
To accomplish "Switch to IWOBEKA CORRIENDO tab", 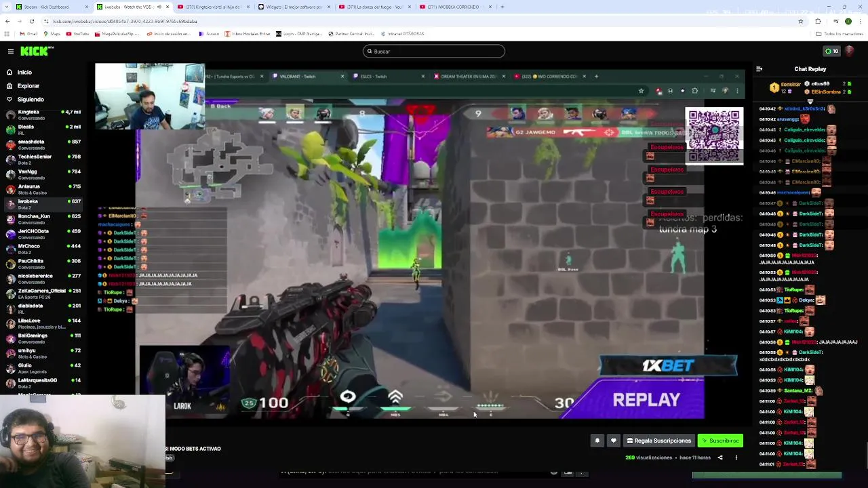I will [x=456, y=7].
